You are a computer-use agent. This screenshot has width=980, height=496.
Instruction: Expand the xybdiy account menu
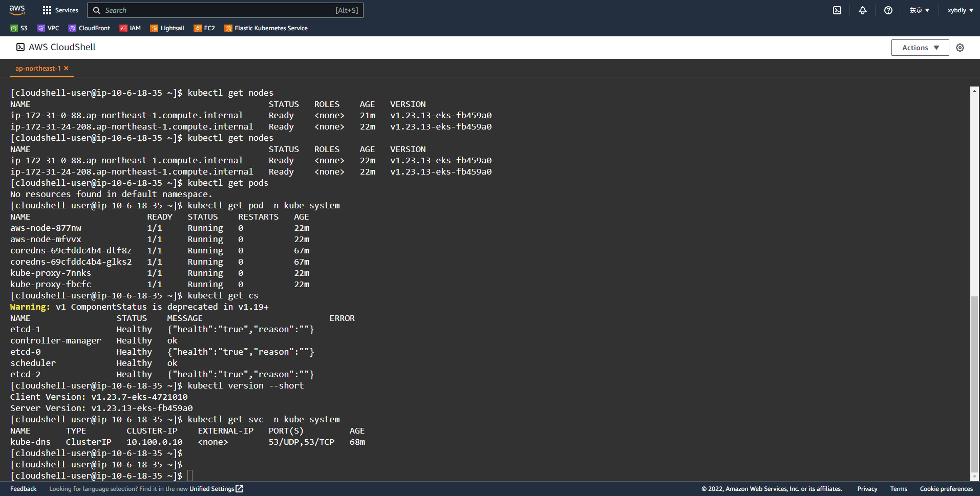pyautogui.click(x=960, y=10)
